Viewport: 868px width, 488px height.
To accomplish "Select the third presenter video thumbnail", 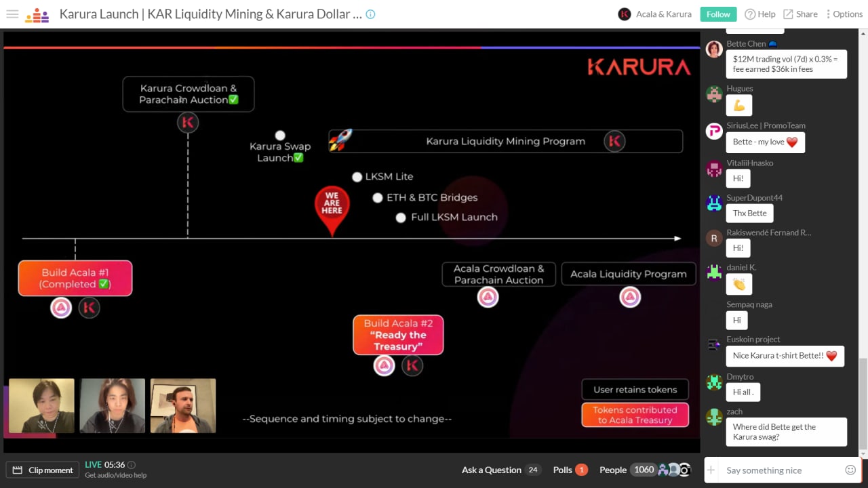I will [183, 405].
